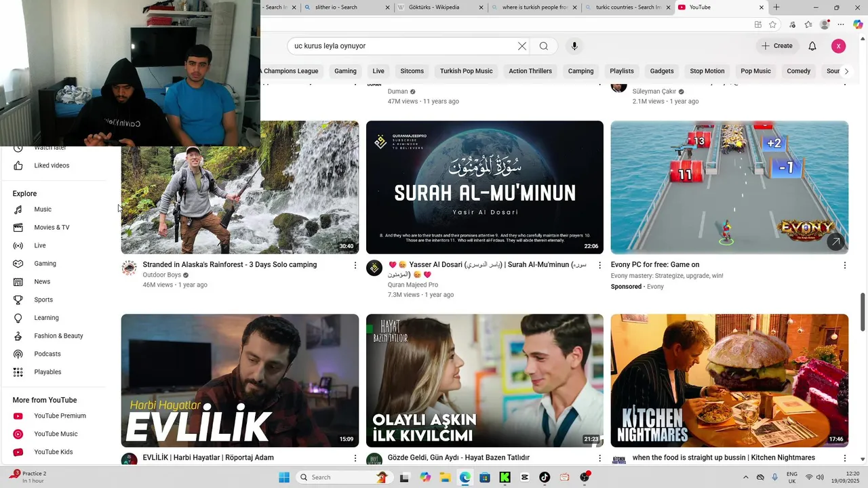Open options for Gözde Geldi video
Screen dimensions: 868x488
click(x=599, y=459)
